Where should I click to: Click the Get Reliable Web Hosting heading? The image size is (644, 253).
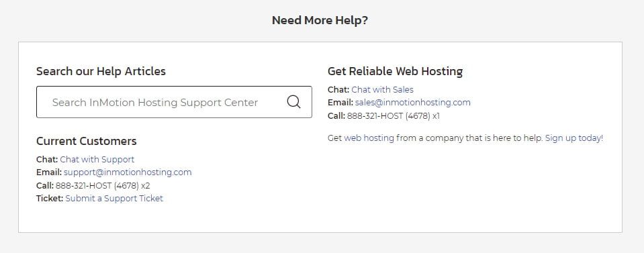[x=395, y=71]
